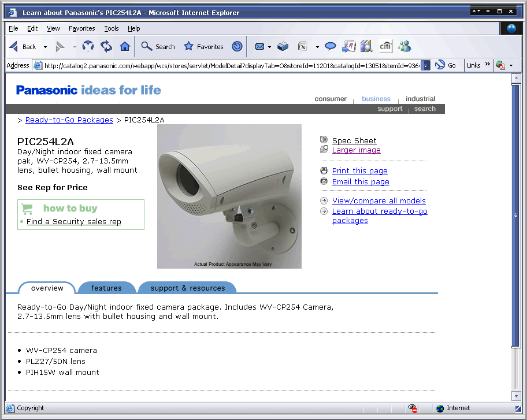Click the vertical scrollbar down arrow
Viewport: 527px width, 420px height.
pyautogui.click(x=516, y=396)
